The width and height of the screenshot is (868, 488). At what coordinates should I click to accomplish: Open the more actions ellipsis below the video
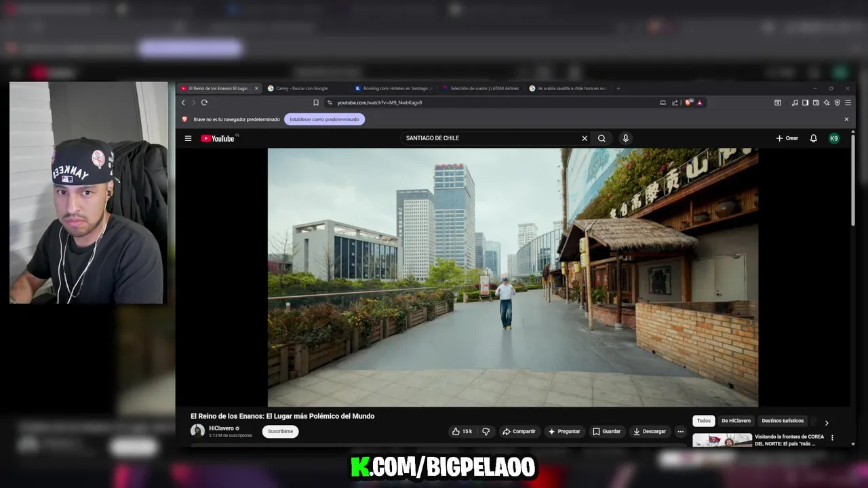click(x=680, y=431)
